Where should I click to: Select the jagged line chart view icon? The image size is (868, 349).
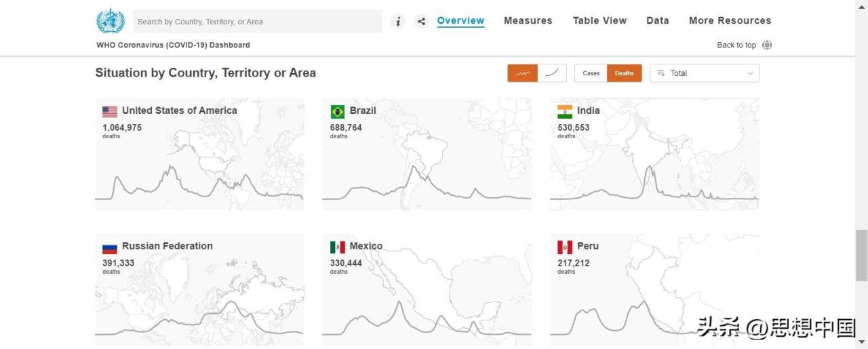[522, 73]
